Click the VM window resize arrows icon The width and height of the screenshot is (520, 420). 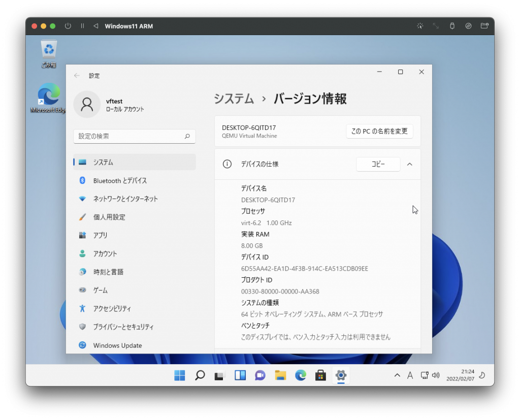tap(436, 26)
